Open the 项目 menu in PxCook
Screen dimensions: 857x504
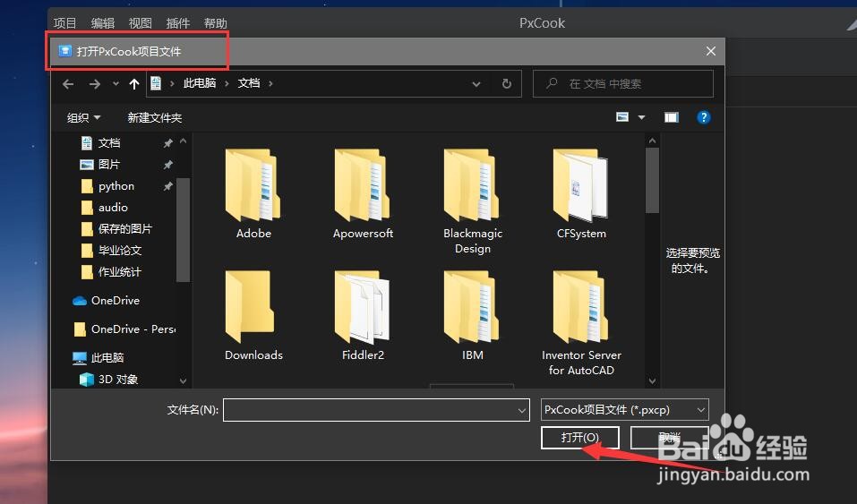[x=65, y=23]
